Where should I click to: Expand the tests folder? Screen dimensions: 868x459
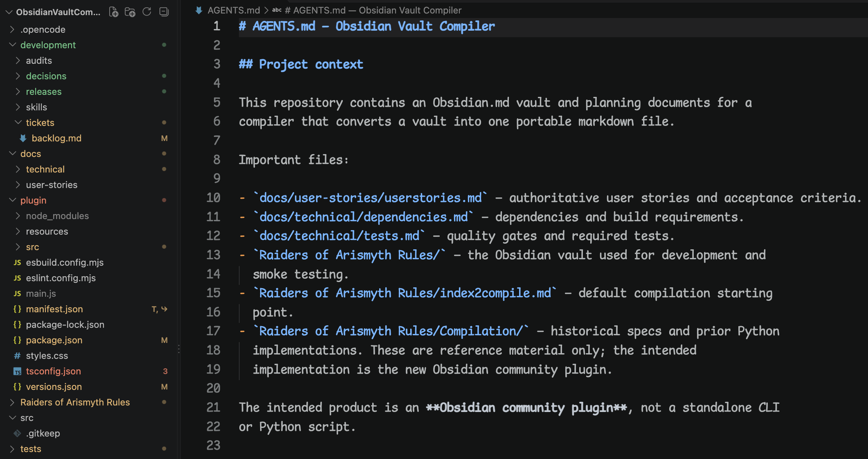pyautogui.click(x=12, y=449)
